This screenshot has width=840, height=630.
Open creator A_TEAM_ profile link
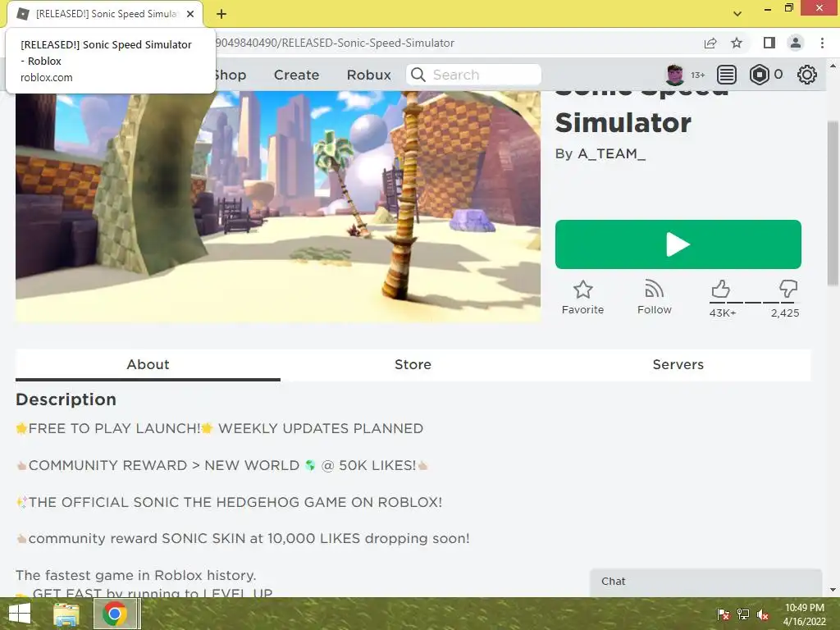611,153
